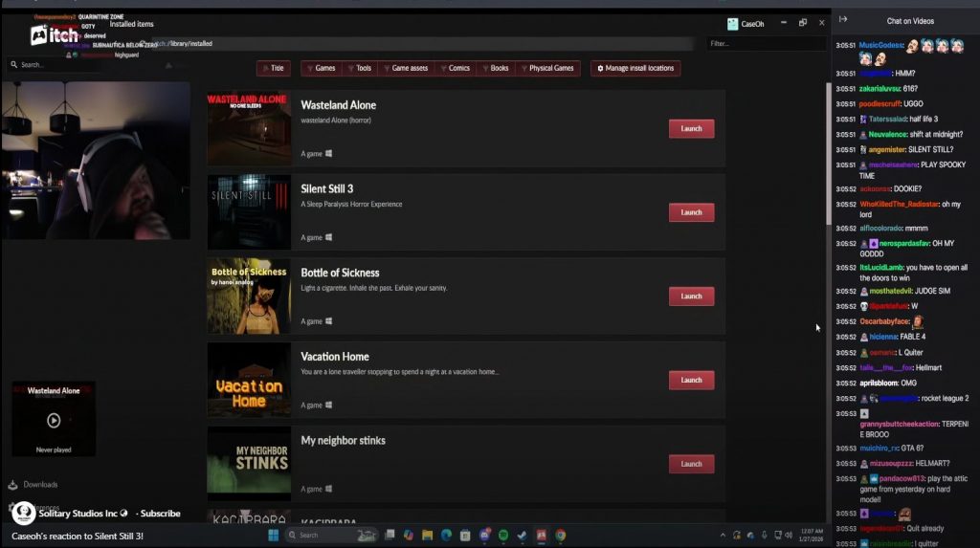Click chat username muichiro_rx
This screenshot has width=980, height=548.
pyautogui.click(x=879, y=448)
